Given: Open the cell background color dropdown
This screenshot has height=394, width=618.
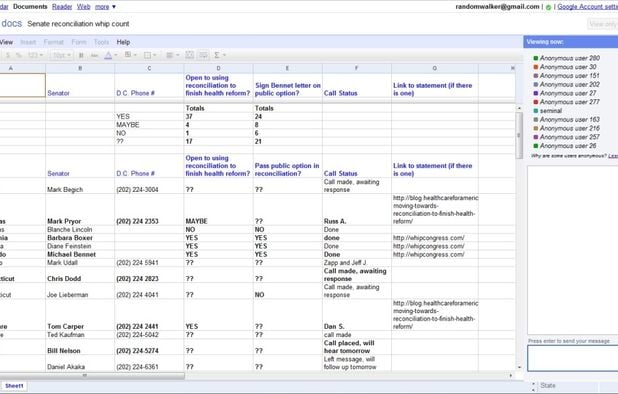Looking at the screenshot, I should 130,55.
